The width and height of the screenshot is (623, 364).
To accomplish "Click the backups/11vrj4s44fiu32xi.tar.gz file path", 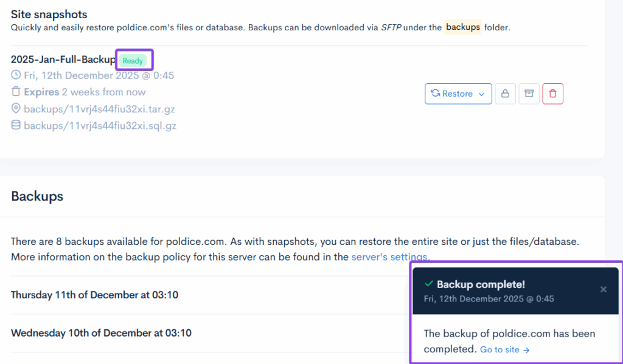I will tap(100, 109).
